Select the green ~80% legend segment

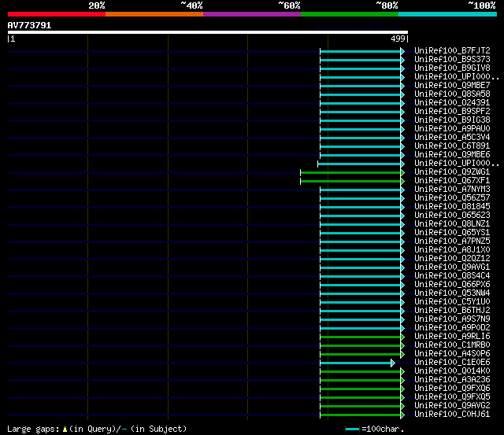point(350,14)
